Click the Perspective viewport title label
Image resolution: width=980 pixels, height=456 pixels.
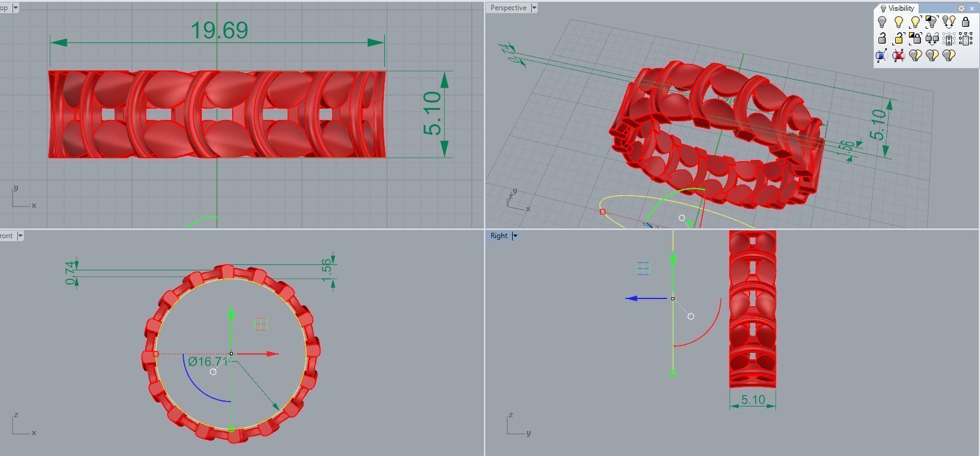click(509, 8)
